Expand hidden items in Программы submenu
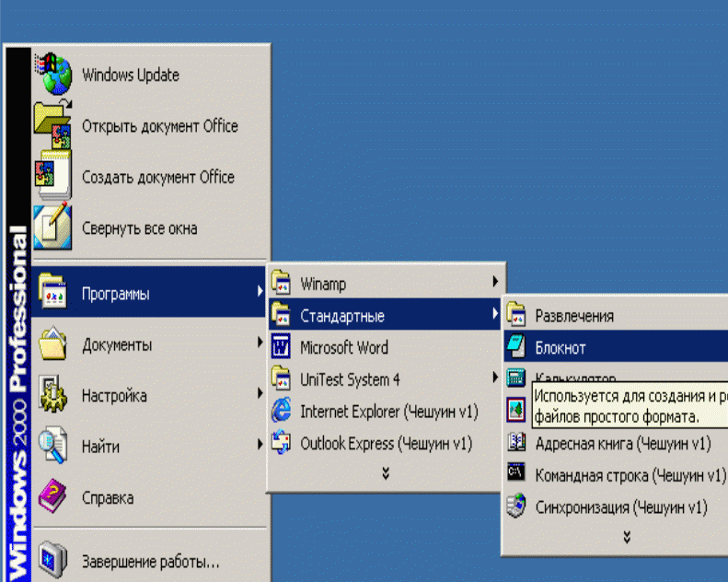Image resolution: width=728 pixels, height=582 pixels. point(385,473)
